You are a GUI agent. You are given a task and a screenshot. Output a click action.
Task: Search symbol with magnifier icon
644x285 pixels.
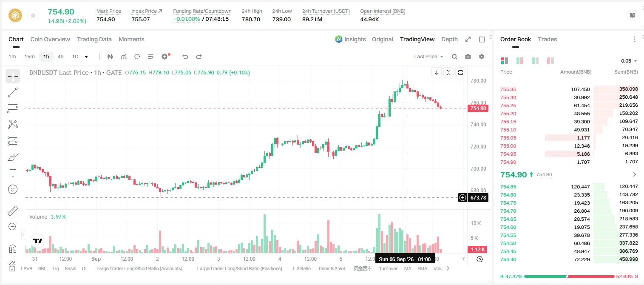click(x=454, y=57)
